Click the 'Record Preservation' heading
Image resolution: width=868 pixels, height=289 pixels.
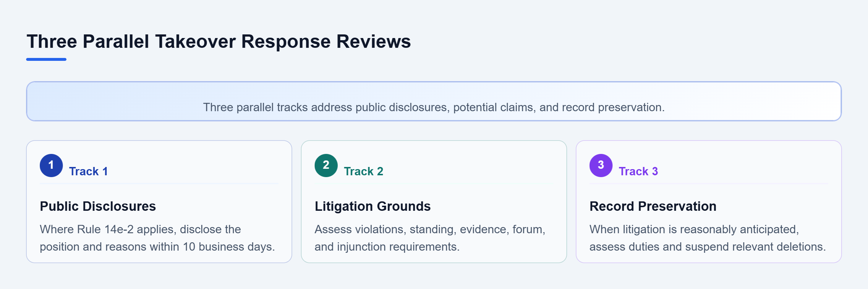pos(653,206)
